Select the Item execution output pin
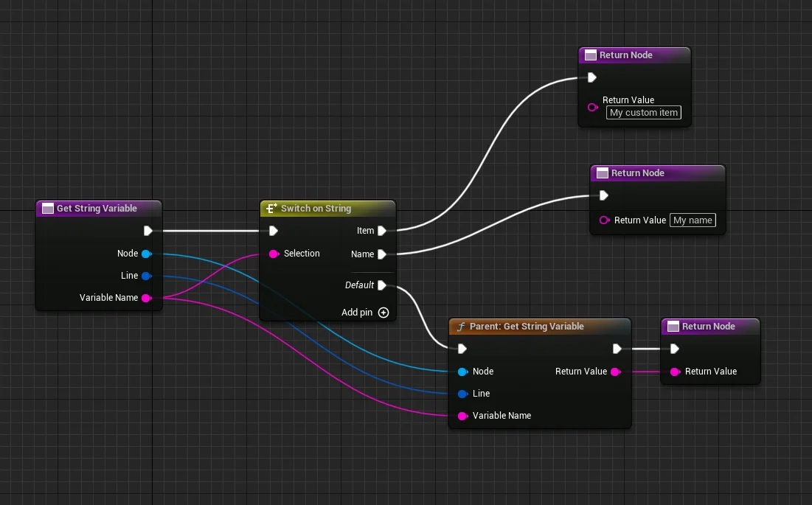Screen dimensions: 812x505 coord(382,231)
